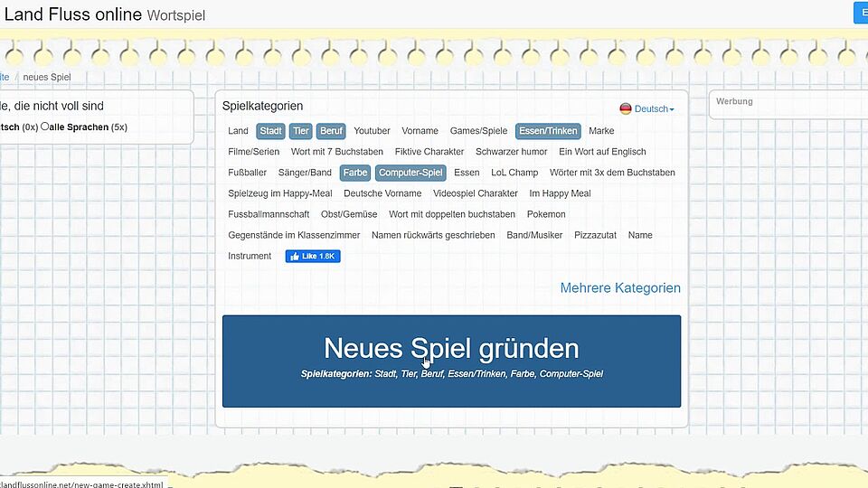Select the Pokemon category

(x=546, y=214)
